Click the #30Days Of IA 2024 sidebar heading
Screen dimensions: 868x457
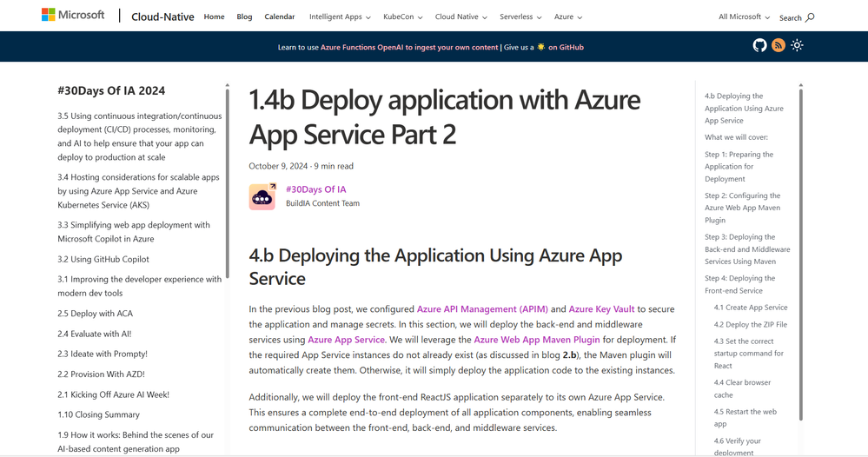coord(111,90)
